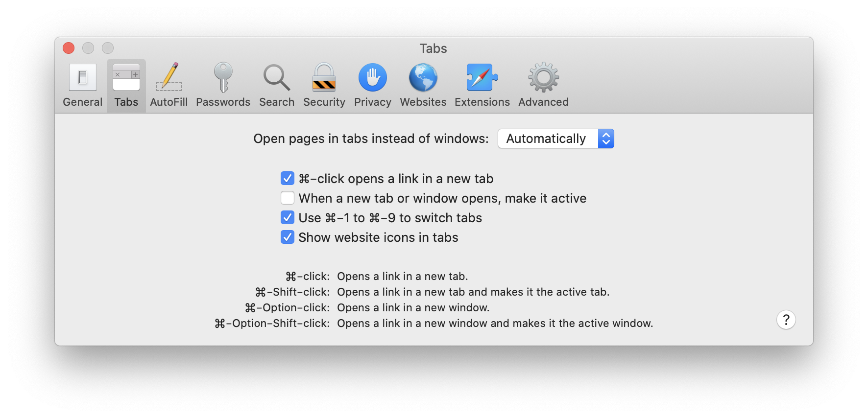Open Passwords pane with key icon

[x=223, y=86]
